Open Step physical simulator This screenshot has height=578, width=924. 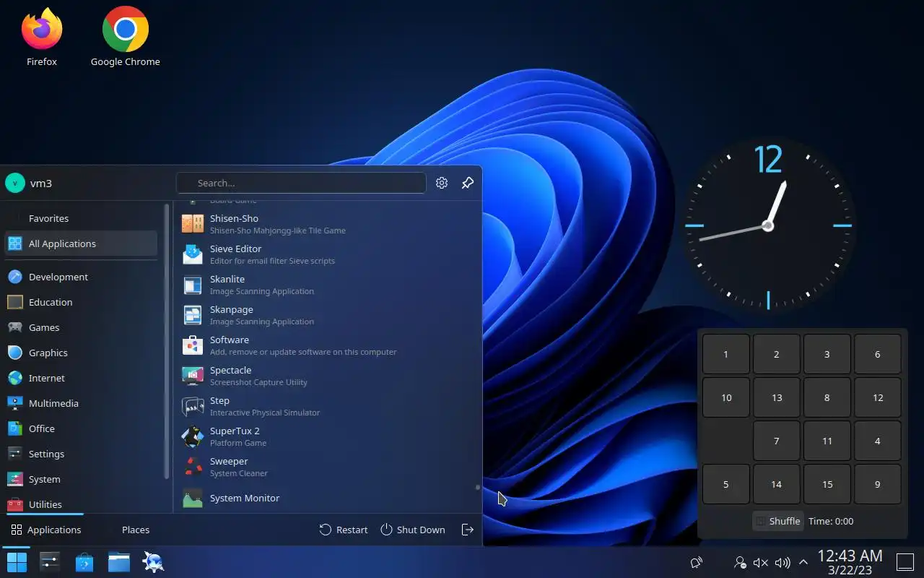pyautogui.click(x=327, y=406)
